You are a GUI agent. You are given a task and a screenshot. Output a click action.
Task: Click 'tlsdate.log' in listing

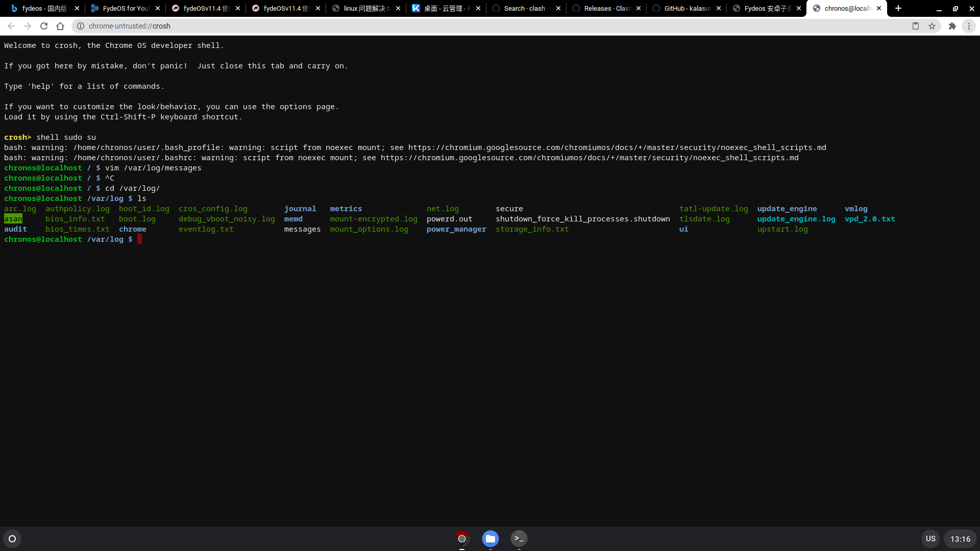[x=704, y=219]
